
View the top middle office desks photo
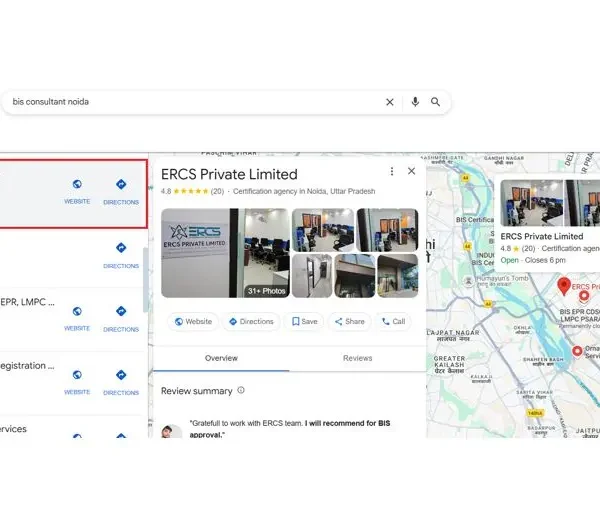point(323,230)
